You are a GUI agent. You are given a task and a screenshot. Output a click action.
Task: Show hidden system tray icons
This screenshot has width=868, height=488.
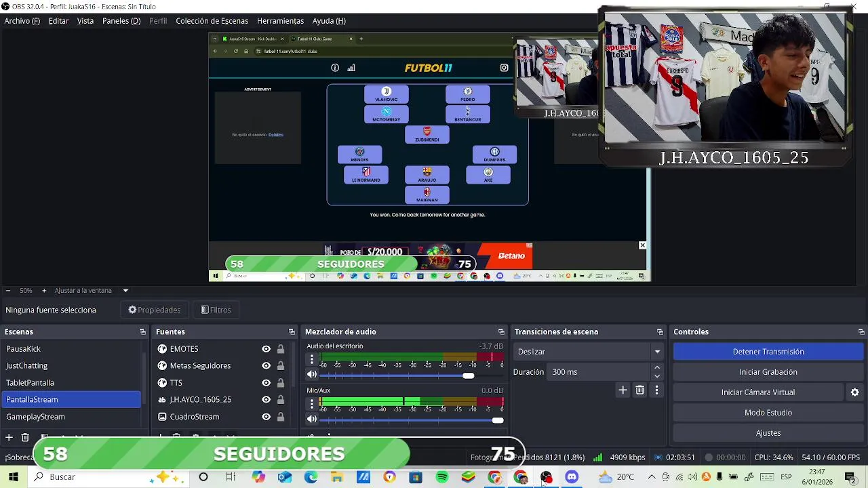pos(652,477)
